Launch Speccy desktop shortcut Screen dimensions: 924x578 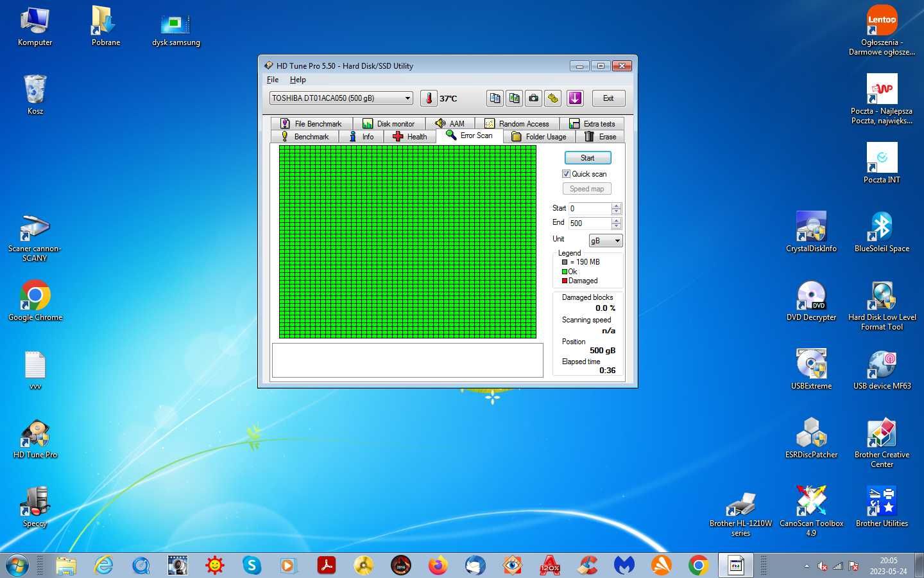pos(35,507)
